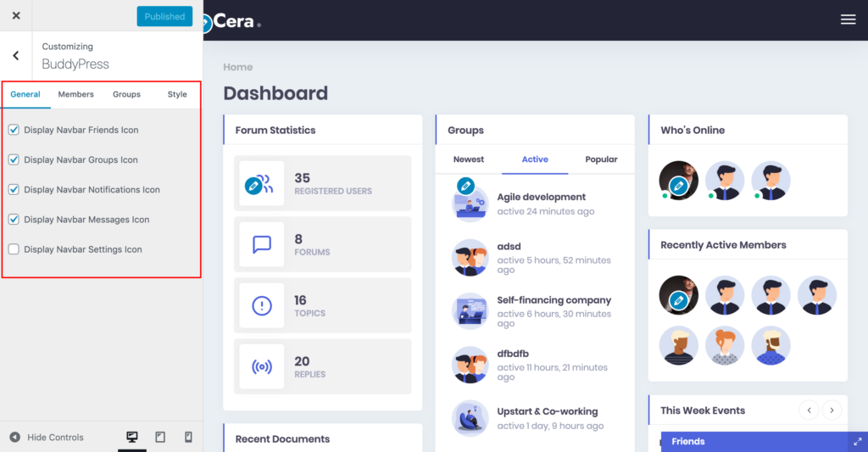Switch to the Members tab
868x452 pixels.
coord(75,94)
